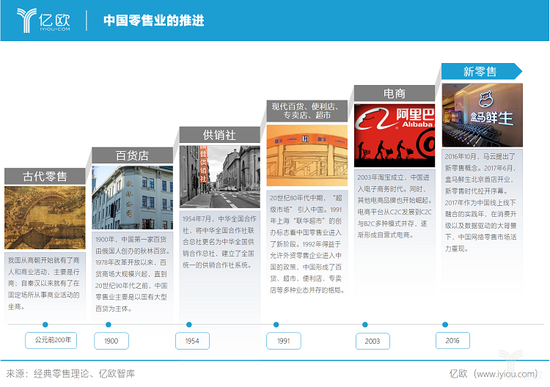The height and width of the screenshot is (387, 550).
Task: Click the timeline dot above 1991
Action: point(276,325)
